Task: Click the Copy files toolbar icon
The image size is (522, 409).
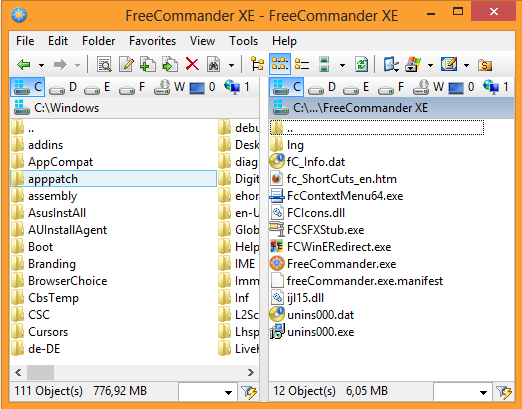Action: coord(148,64)
